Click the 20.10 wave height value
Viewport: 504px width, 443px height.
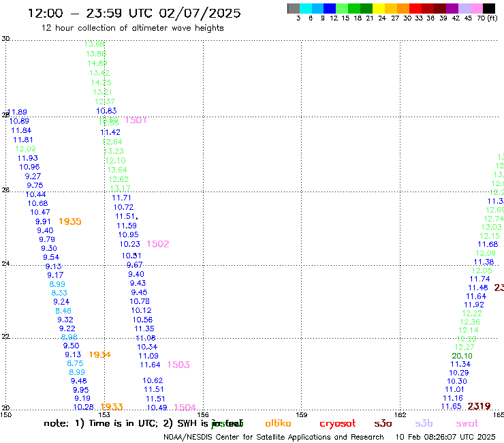coord(462,356)
